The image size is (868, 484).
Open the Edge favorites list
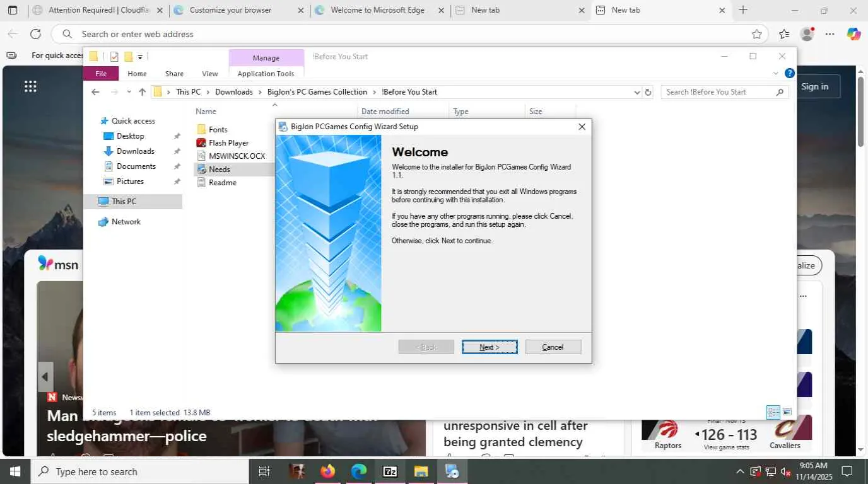click(784, 34)
